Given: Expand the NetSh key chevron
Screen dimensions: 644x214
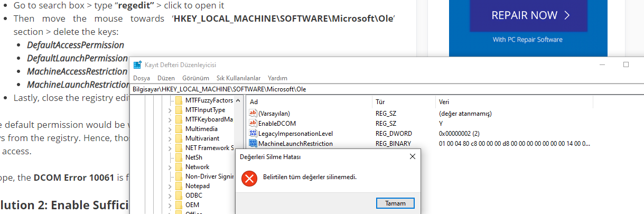Looking at the screenshot, I should pyautogui.click(x=170, y=157).
